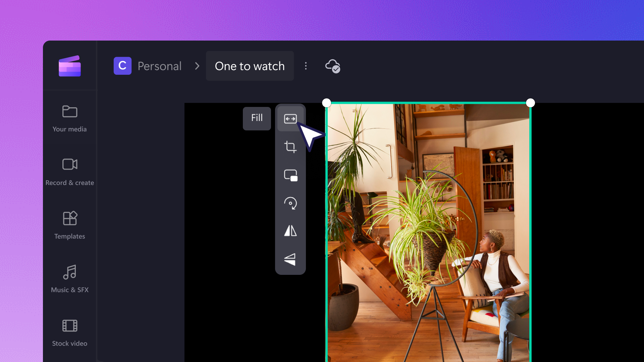The image size is (644, 362).
Task: Click the top-left resize handle of video
Action: coord(327,103)
